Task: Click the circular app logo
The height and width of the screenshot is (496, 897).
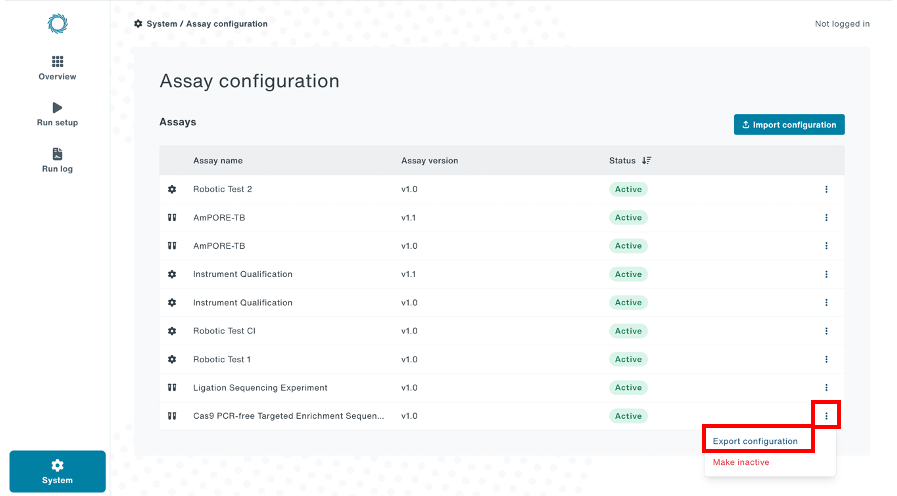Action: (x=57, y=23)
